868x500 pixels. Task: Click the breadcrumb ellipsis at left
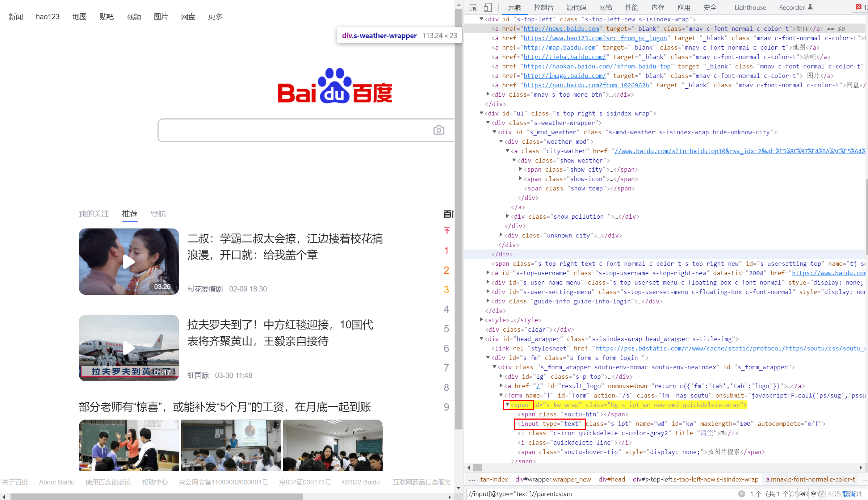(x=472, y=480)
